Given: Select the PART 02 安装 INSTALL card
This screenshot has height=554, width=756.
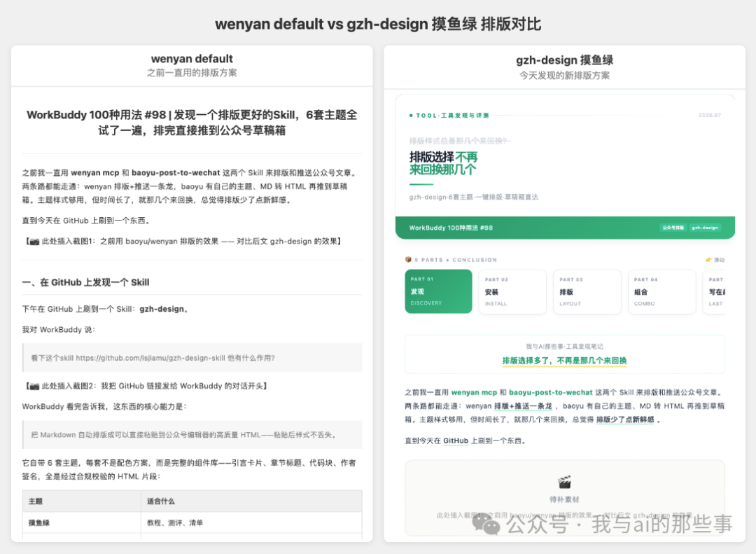Looking at the screenshot, I should 512,291.
